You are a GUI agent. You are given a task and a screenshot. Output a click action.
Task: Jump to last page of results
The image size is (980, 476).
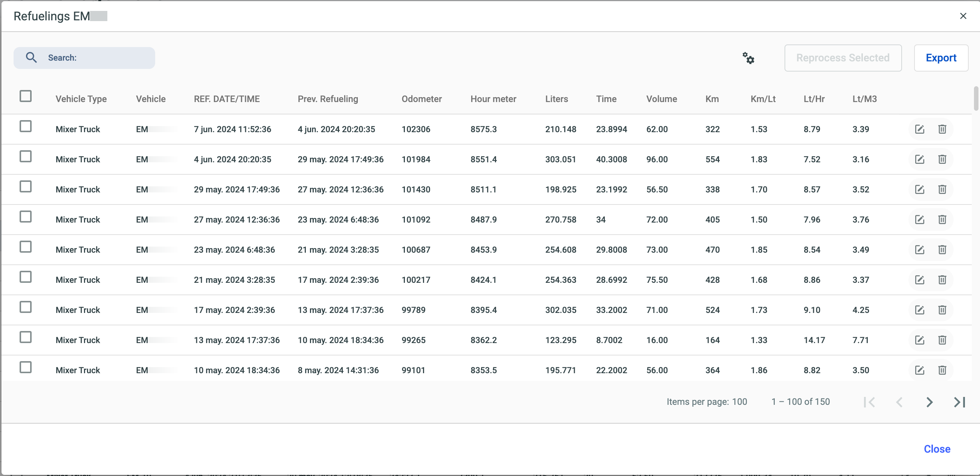[959, 402]
